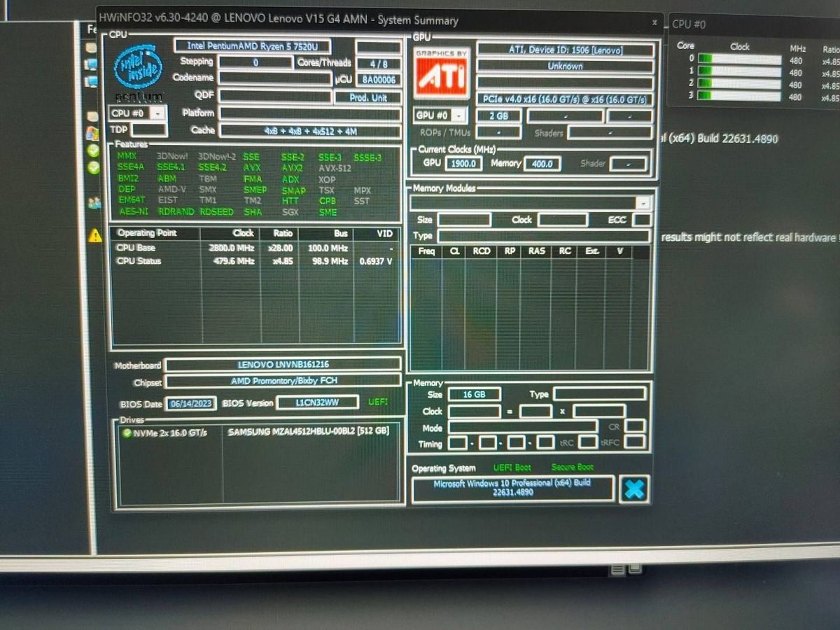The width and height of the screenshot is (840, 630).
Task: Click the Core 3 clock bar
Action: 739,96
